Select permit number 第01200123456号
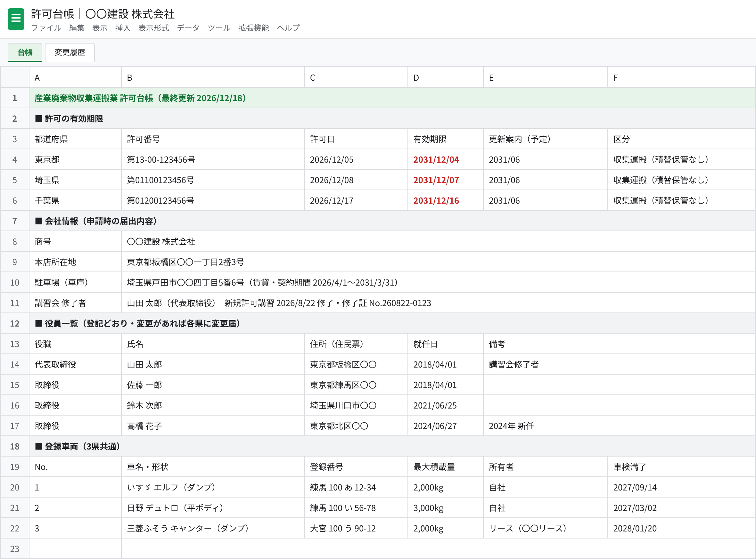Image resolution: width=756 pixels, height=559 pixels. click(x=213, y=200)
